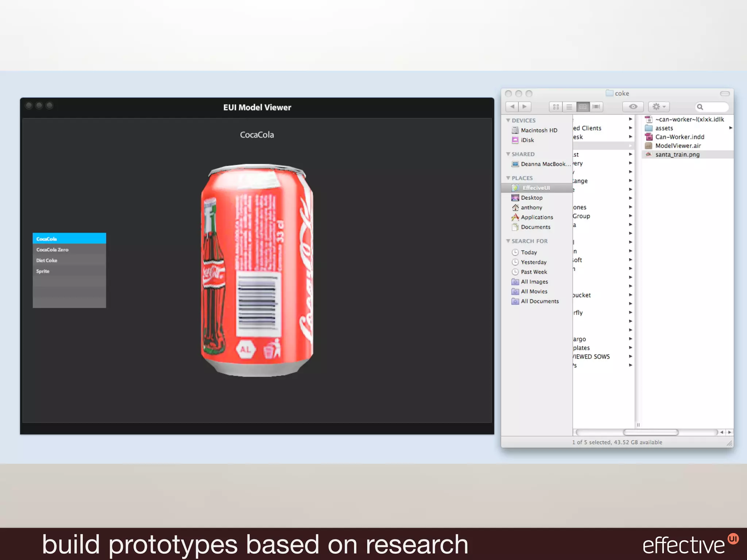Select Sprite in the model list
The height and width of the screenshot is (560, 747).
tap(69, 271)
